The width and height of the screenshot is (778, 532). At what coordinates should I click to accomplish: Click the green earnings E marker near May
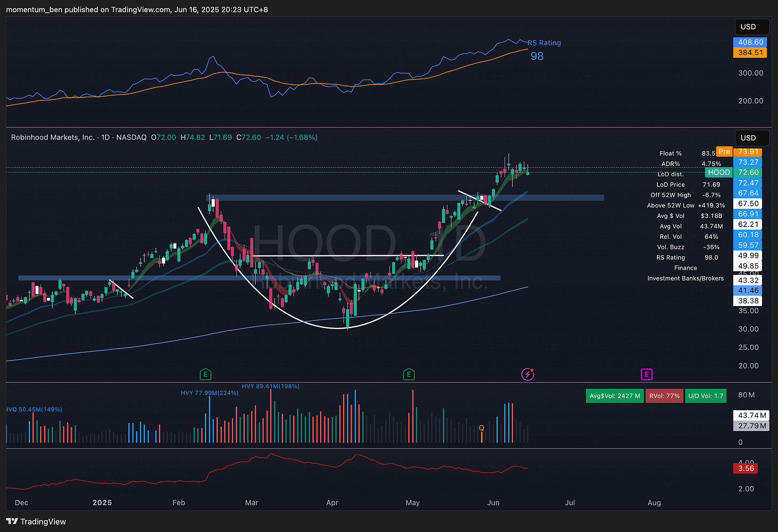[x=409, y=374]
